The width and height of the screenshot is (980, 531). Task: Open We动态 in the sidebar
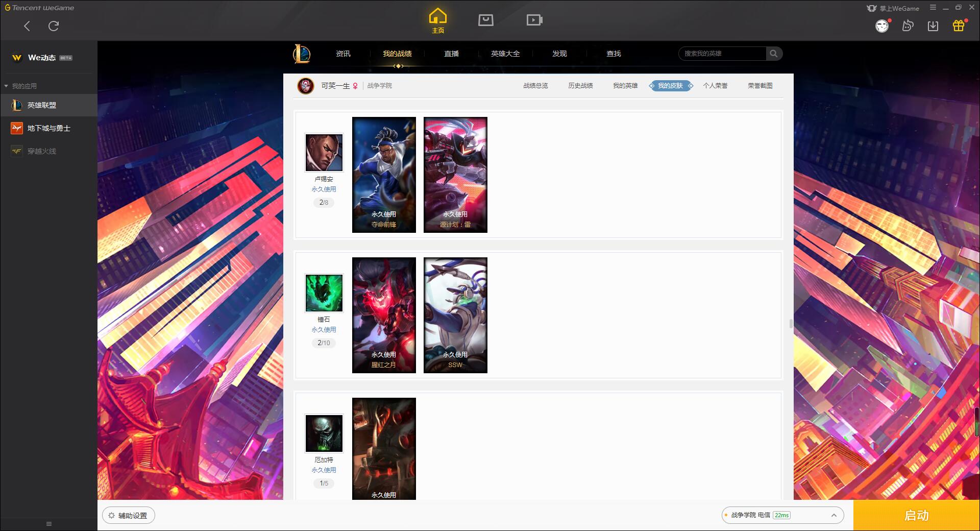pos(48,58)
